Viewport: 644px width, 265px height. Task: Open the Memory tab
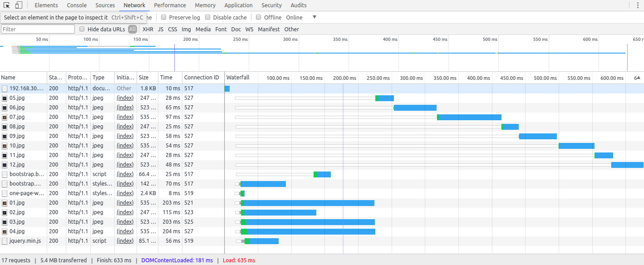tap(205, 5)
